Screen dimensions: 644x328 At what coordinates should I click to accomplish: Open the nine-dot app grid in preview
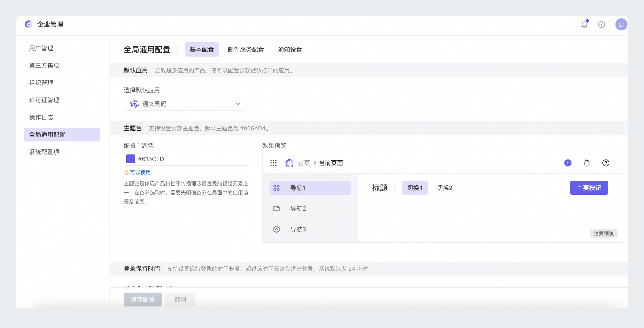[273, 163]
